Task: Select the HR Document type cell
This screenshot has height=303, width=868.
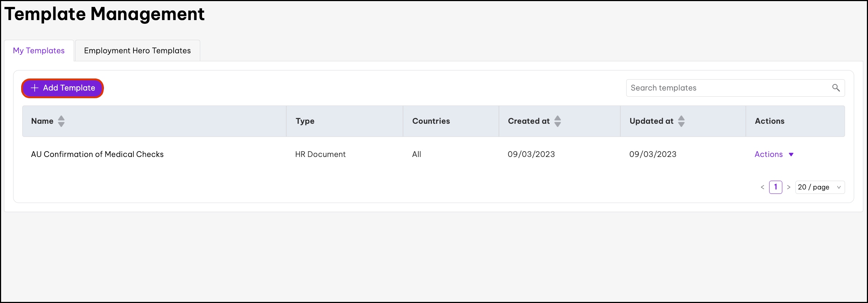Action: 320,154
